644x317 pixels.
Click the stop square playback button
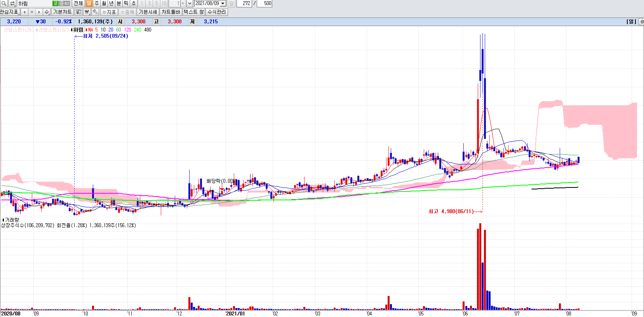[32, 12]
